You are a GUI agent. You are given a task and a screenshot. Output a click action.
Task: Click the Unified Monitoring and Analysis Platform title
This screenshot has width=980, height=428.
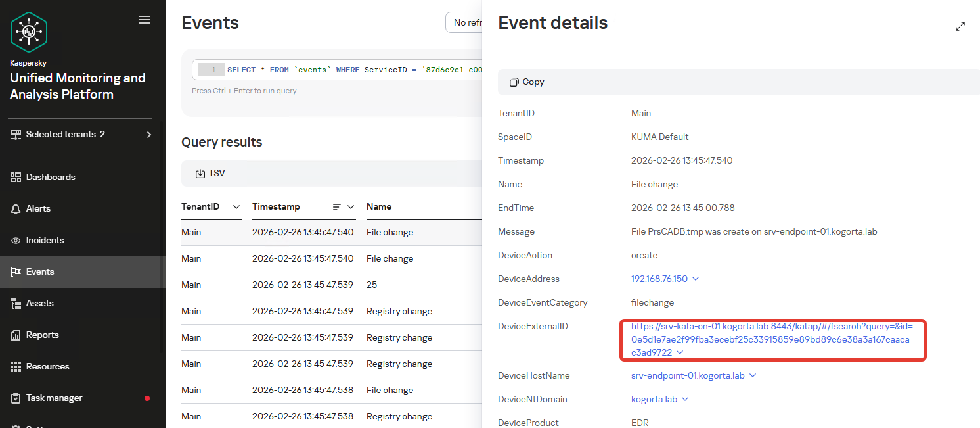tap(78, 86)
